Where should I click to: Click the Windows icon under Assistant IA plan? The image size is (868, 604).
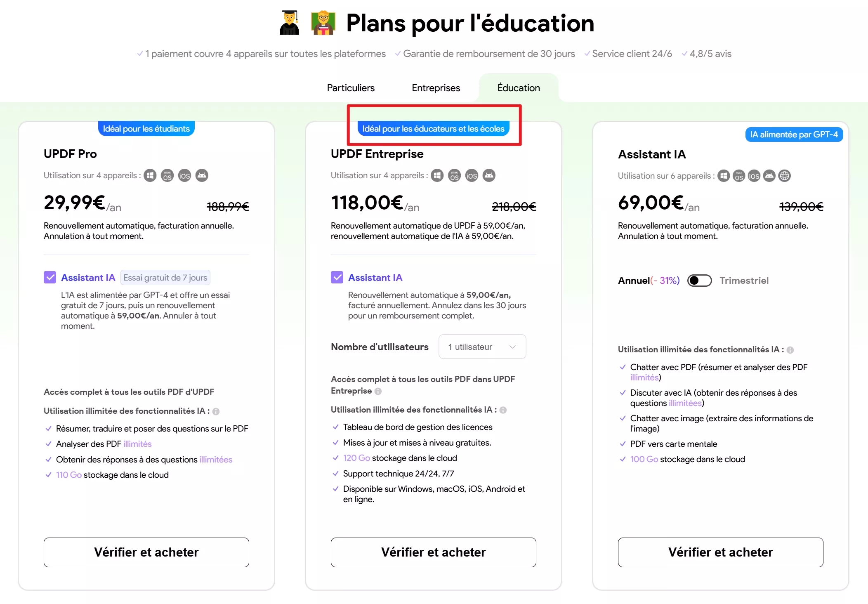723,176
